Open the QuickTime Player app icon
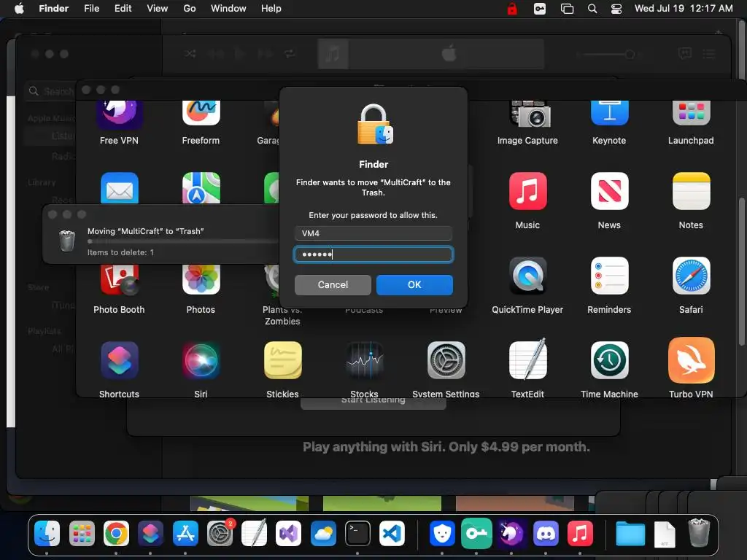Viewport: 747px width, 560px height. (528, 276)
